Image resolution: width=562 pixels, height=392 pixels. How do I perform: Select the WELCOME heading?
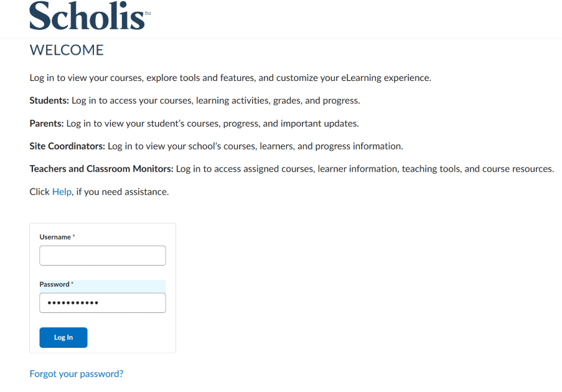pos(67,50)
